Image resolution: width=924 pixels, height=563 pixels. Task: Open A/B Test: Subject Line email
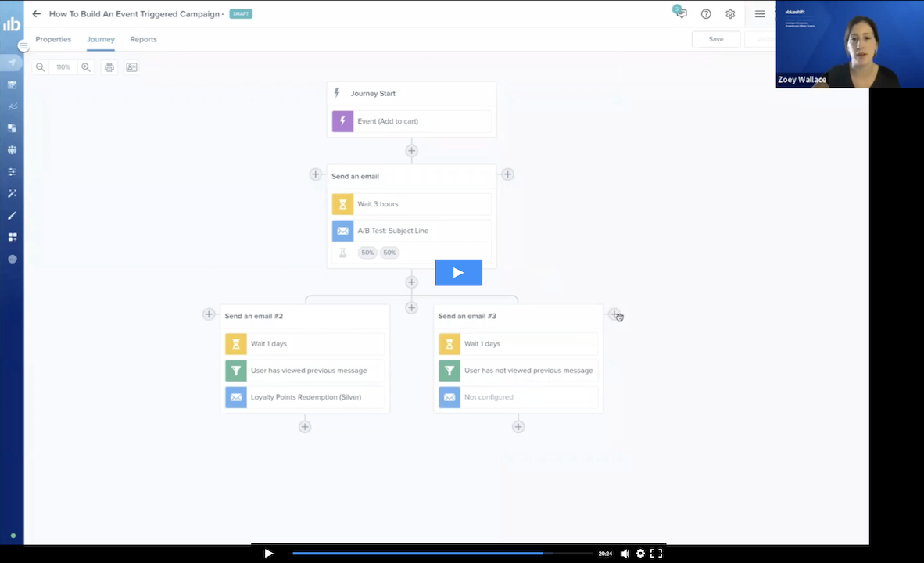[411, 231]
